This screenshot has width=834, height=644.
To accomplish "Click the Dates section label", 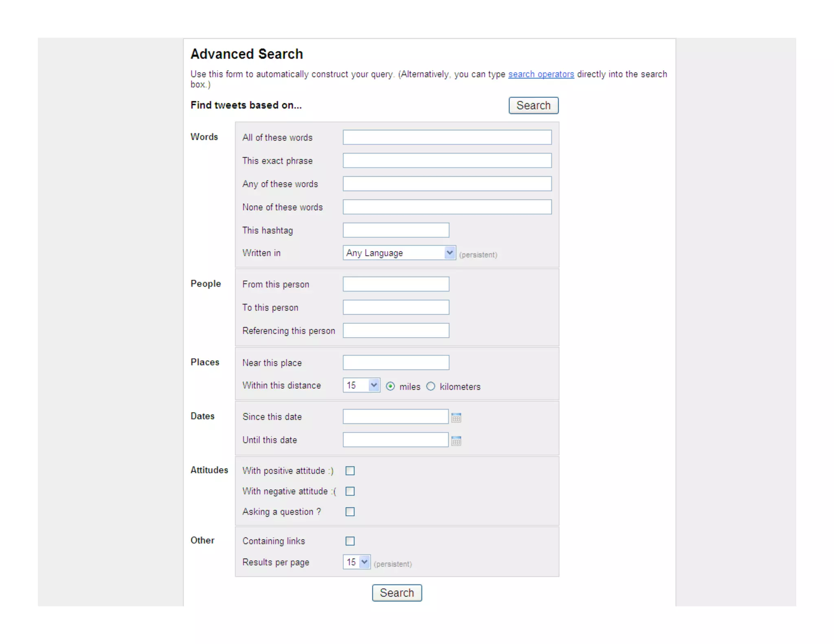I will 202,416.
